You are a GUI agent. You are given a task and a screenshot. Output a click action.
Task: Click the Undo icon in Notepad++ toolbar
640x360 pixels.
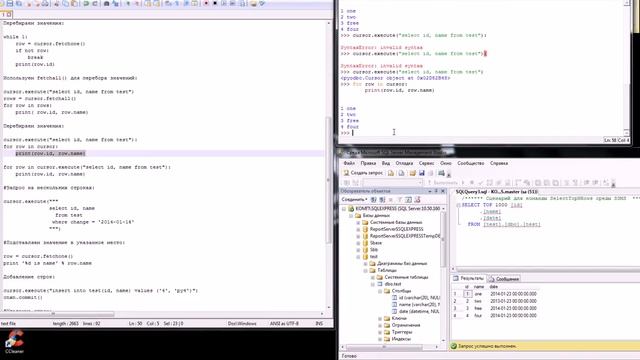pos(86,4)
